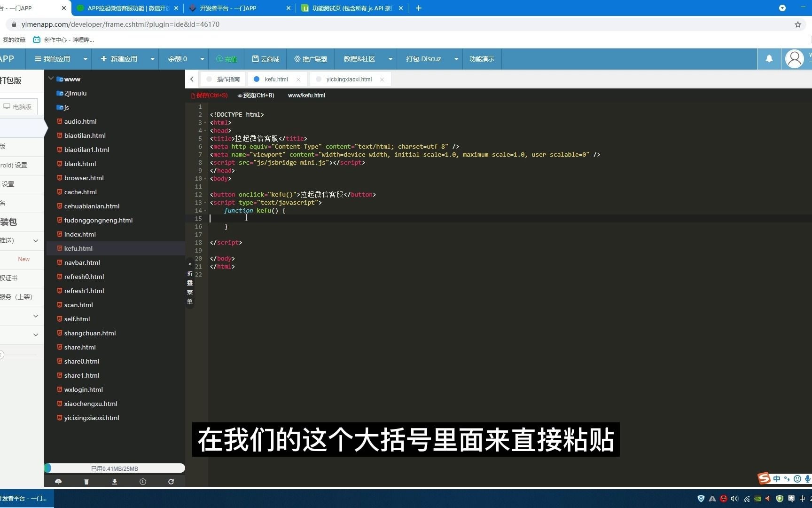This screenshot has height=508, width=812.
Task: Open blank.html from the file list
Action: click(x=80, y=164)
